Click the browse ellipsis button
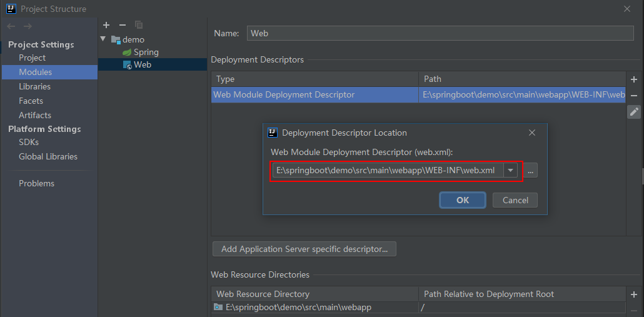644x317 pixels. [x=531, y=170]
